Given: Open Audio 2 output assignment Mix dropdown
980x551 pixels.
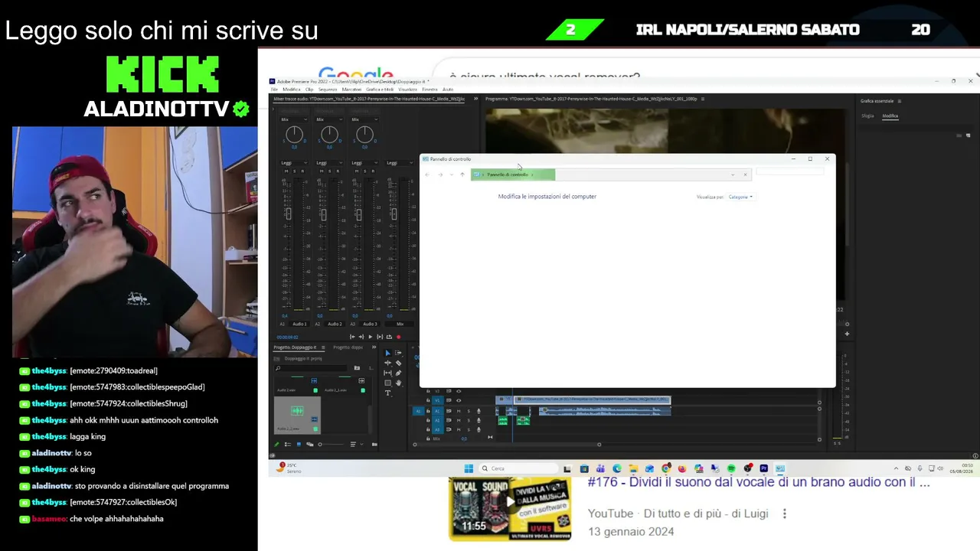Looking at the screenshot, I should (329, 119).
